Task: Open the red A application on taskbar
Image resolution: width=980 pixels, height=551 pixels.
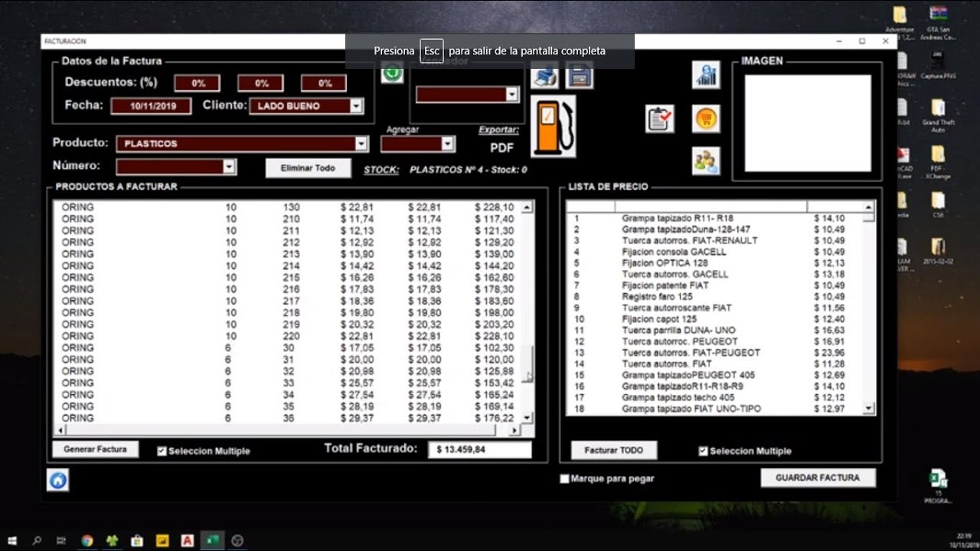Action: point(187,540)
